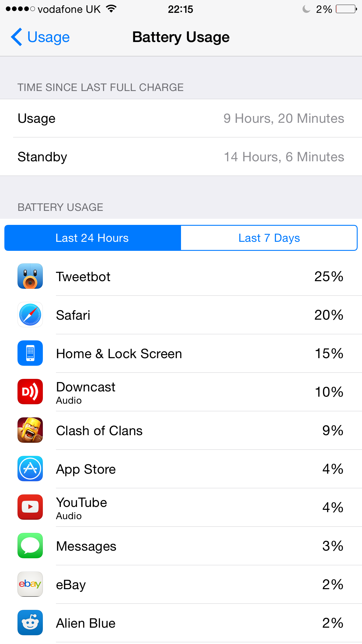
Task: Tap the Tweetbot app icon
Action: (30, 276)
